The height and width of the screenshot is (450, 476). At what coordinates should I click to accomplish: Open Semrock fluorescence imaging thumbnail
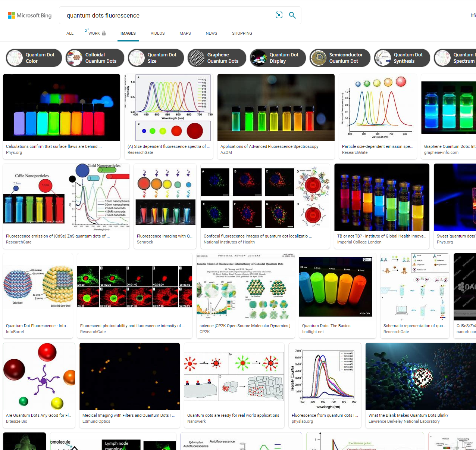165,197
